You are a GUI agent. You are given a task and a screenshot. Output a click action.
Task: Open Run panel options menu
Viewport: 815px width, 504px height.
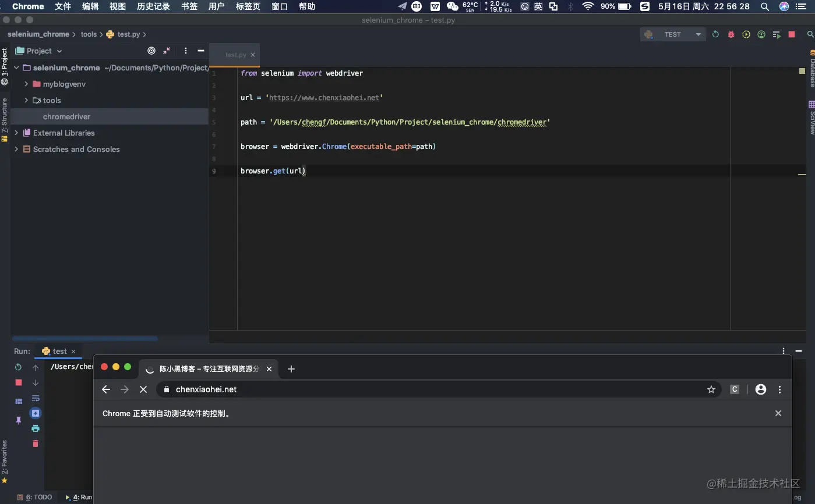point(784,351)
